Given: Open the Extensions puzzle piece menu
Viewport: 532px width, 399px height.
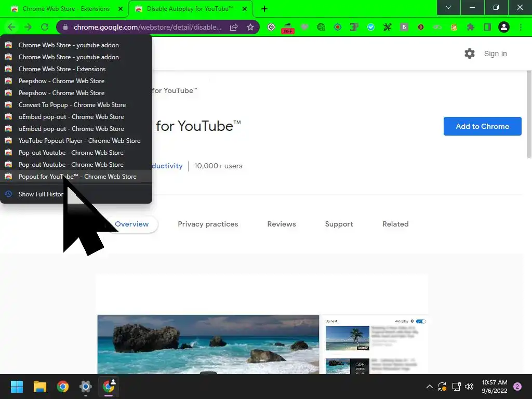Looking at the screenshot, I should coord(471,27).
